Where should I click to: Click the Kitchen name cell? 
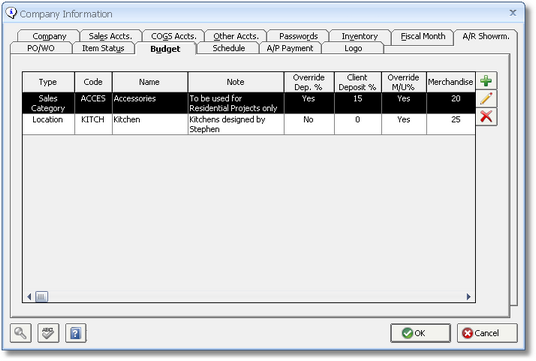point(149,124)
